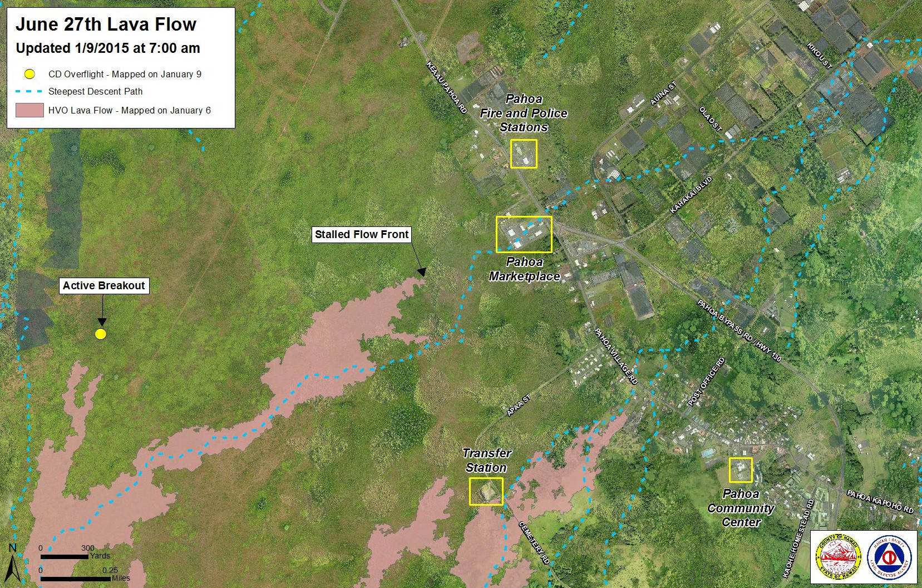Click the 'CEMETERY RD' road label
The height and width of the screenshot is (588, 922).
(534, 542)
